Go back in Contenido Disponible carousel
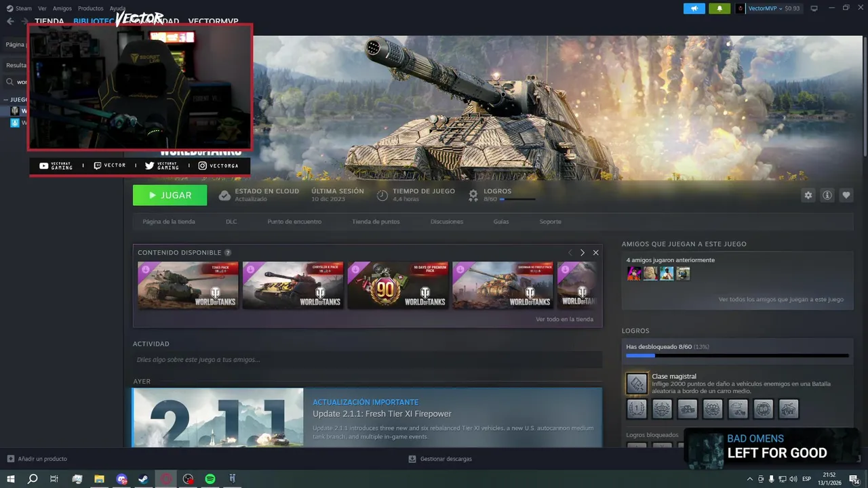The width and height of the screenshot is (868, 488). 570,253
